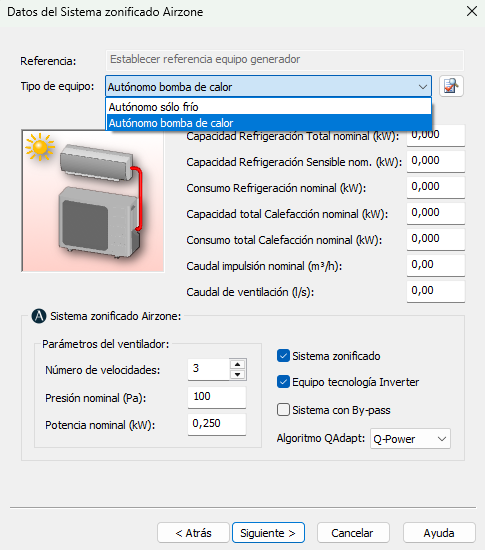Viewport: 485px width, 550px height.
Task: Click the Potencia nominal (kW) field
Action: click(x=217, y=424)
